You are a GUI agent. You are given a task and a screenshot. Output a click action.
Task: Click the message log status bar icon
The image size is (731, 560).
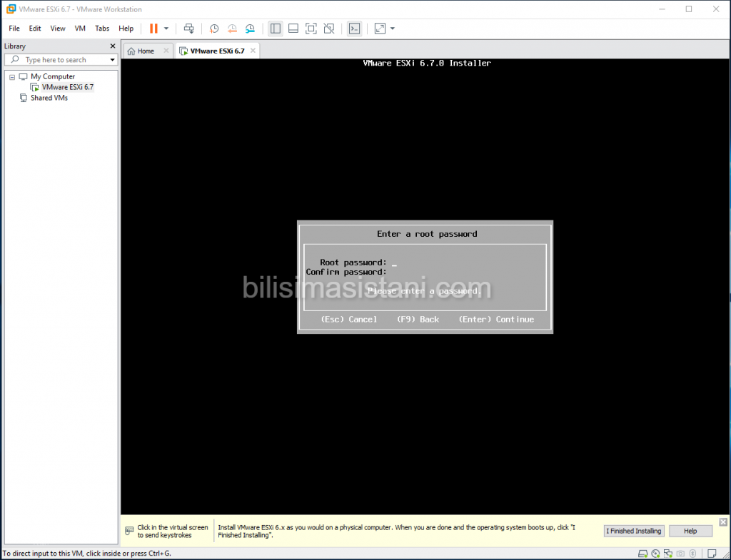712,554
